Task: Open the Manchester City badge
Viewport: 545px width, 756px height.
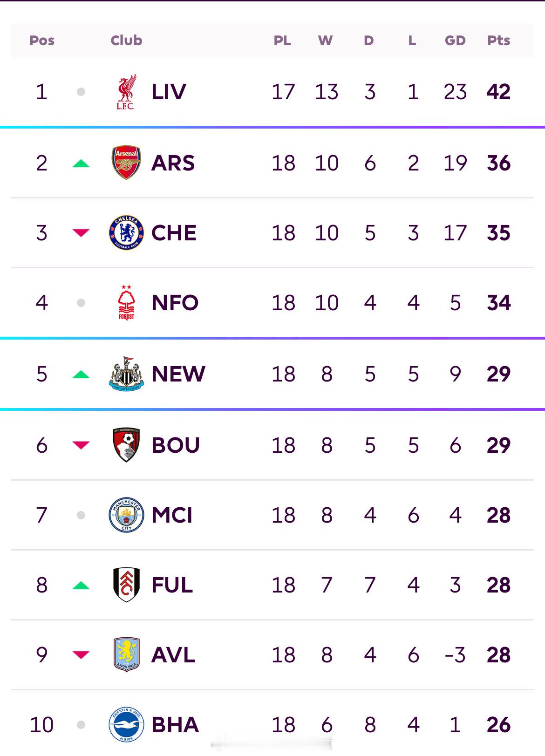Action: point(126,515)
